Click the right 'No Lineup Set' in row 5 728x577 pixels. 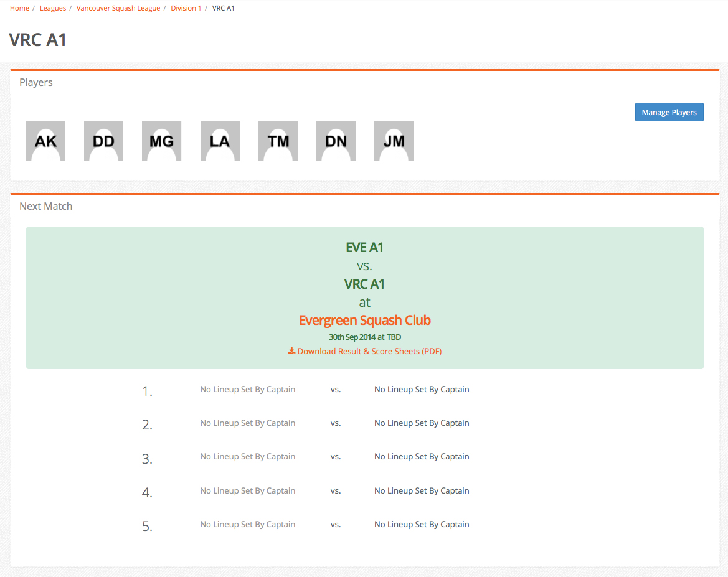[x=422, y=524]
